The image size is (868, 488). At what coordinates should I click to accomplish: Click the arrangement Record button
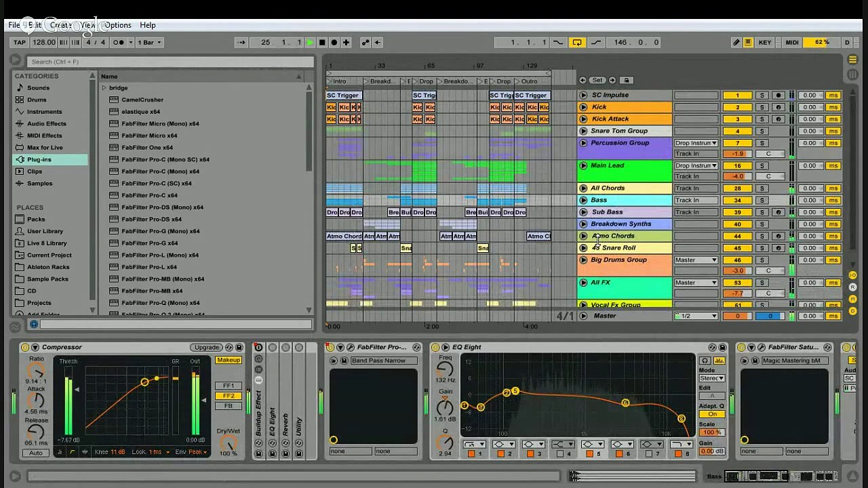(x=334, y=43)
